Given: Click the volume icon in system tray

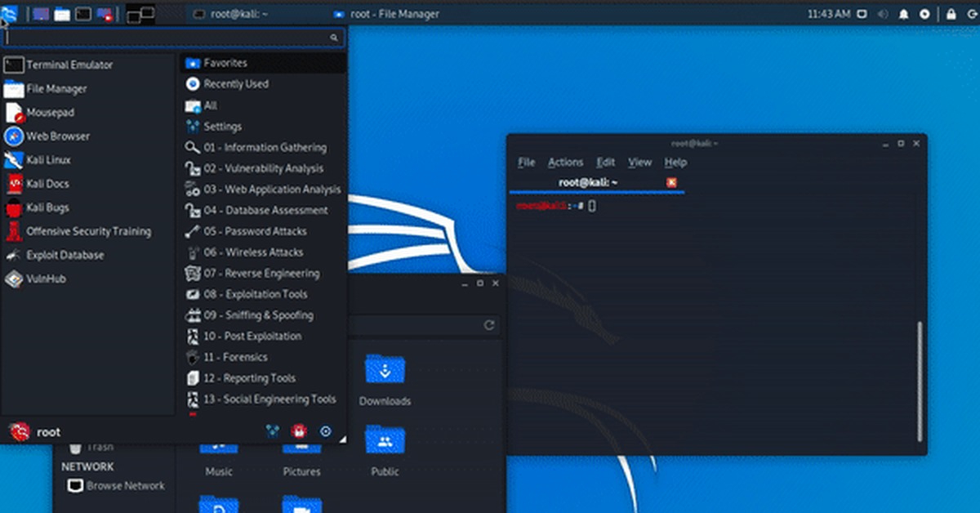Looking at the screenshot, I should click(x=884, y=14).
